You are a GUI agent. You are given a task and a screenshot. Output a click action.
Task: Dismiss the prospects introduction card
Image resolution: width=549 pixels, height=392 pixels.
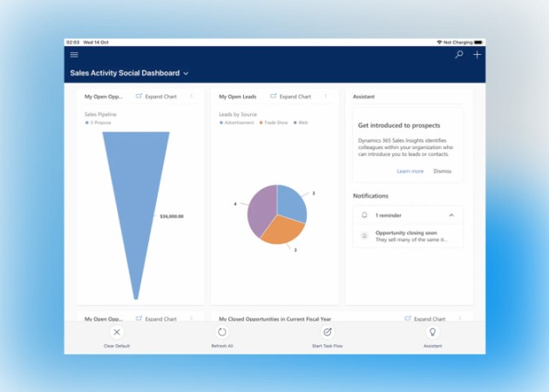coord(442,171)
